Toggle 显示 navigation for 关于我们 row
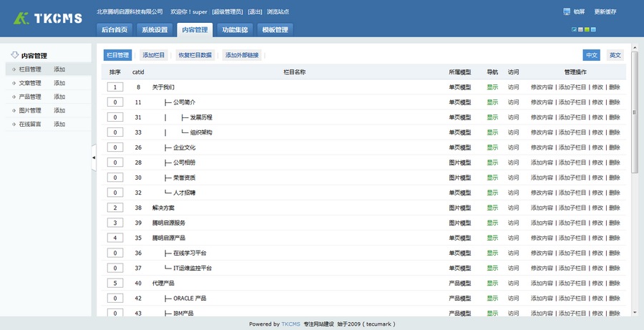Image resolution: width=644 pixels, height=330 pixels. point(492,87)
